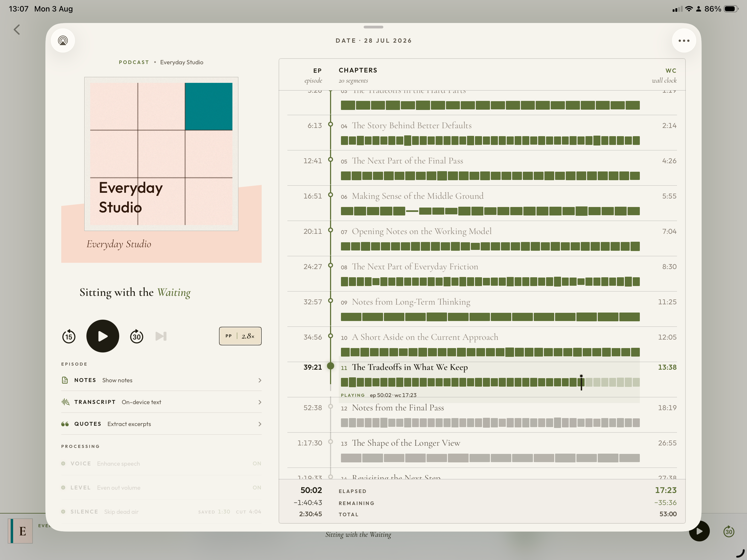
Task: Tap chapter 09 wall clock time 11:25
Action: coord(667,302)
